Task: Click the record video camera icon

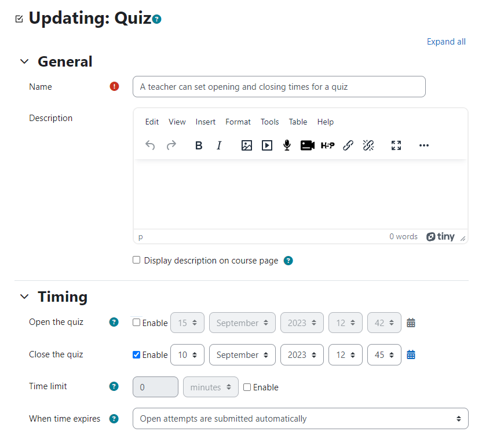Action: click(307, 145)
